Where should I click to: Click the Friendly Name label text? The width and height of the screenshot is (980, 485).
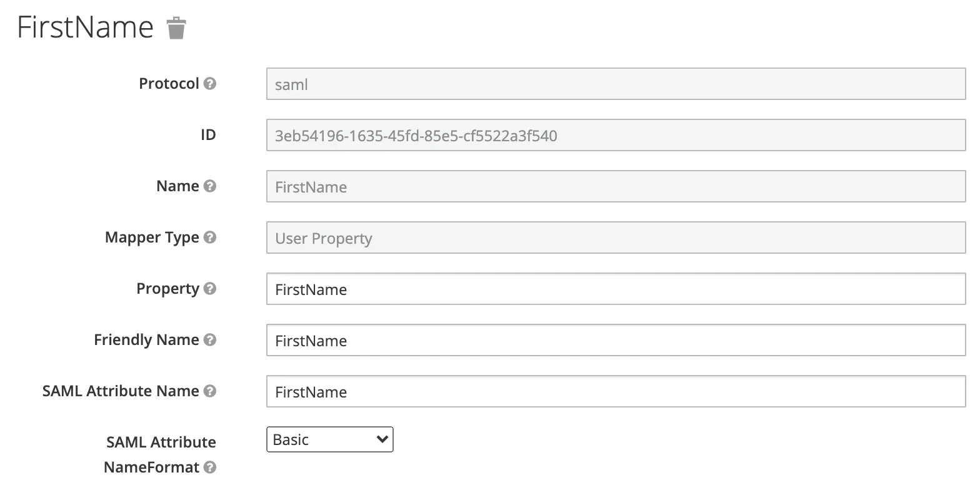pos(146,340)
